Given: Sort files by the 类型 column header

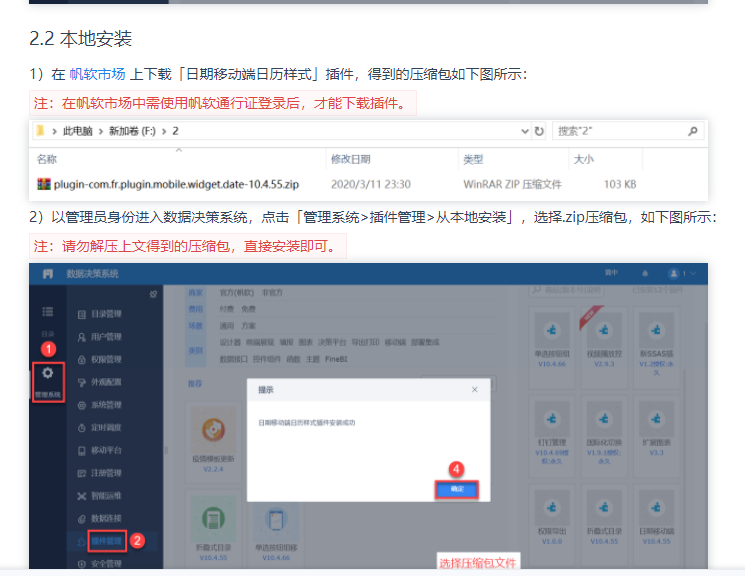Looking at the screenshot, I should 473,159.
